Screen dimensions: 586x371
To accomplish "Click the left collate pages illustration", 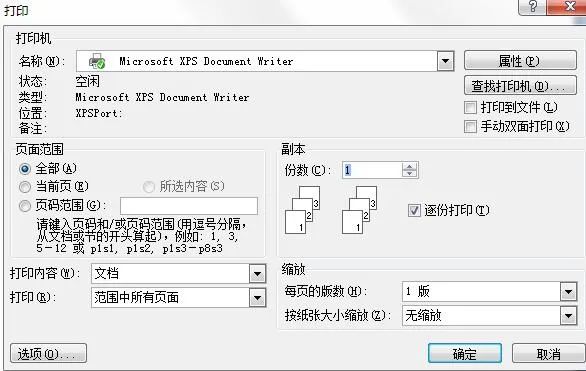I will [x=302, y=210].
